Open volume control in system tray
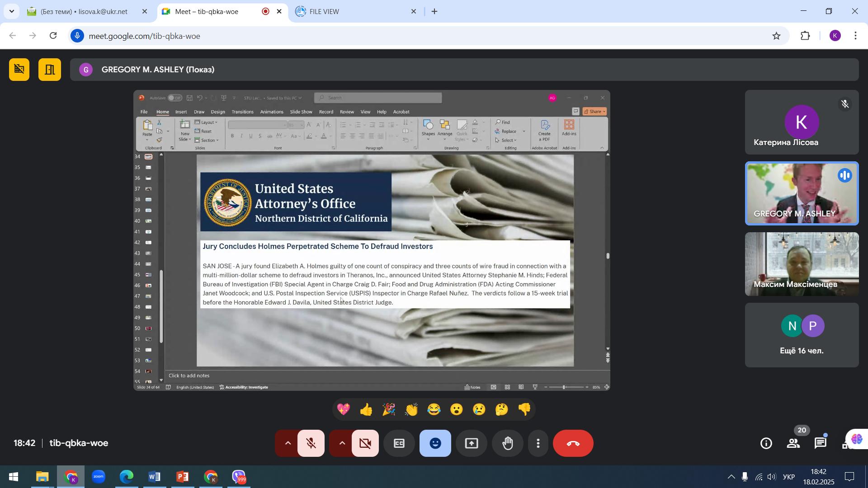Screen dimensions: 868x488 (772, 477)
